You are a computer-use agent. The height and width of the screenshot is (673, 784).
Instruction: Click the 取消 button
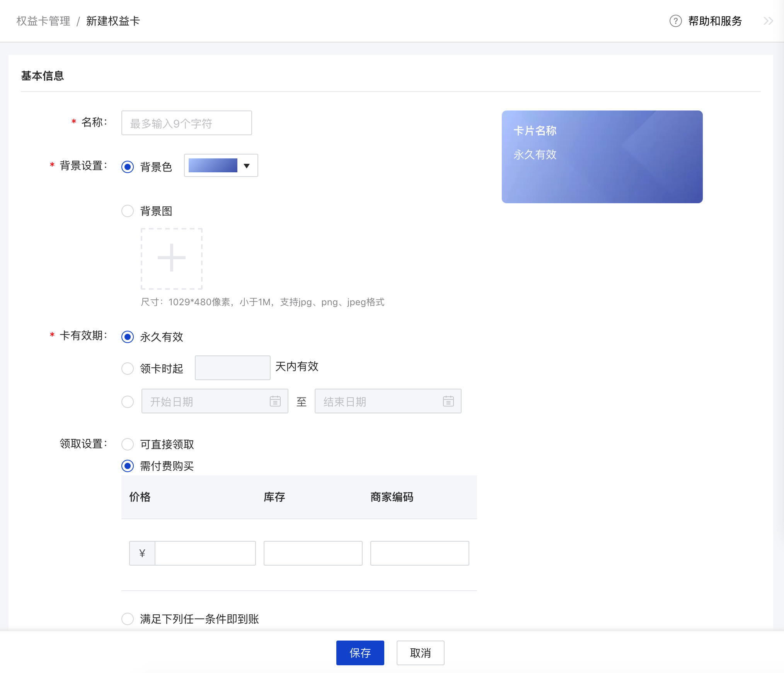tap(421, 653)
